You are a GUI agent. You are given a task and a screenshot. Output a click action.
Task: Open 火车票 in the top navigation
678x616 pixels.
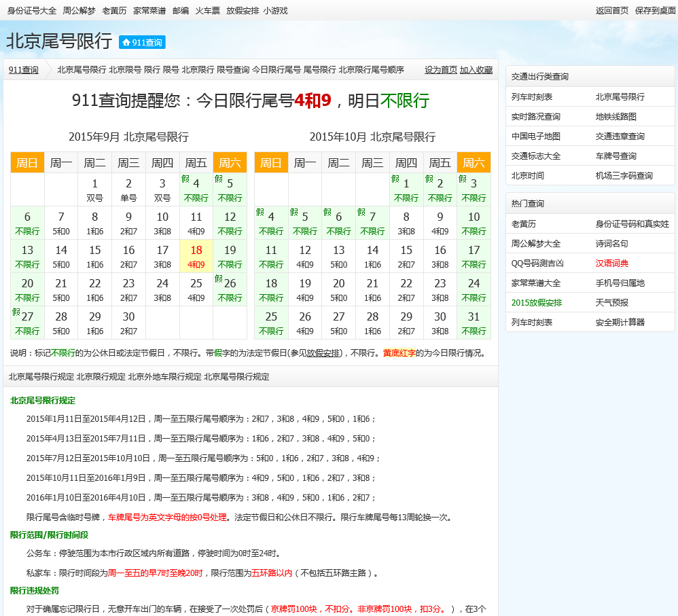tap(207, 11)
